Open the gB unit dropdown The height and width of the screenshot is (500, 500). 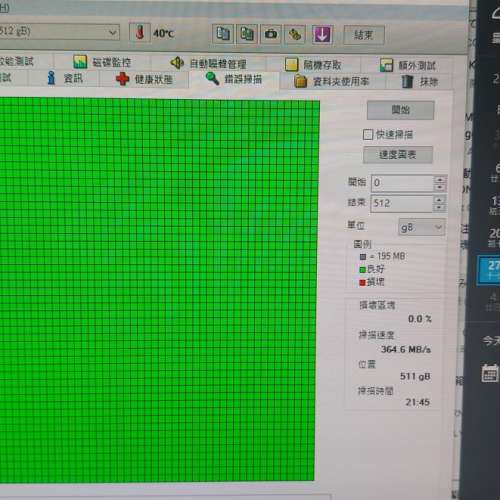(422, 228)
